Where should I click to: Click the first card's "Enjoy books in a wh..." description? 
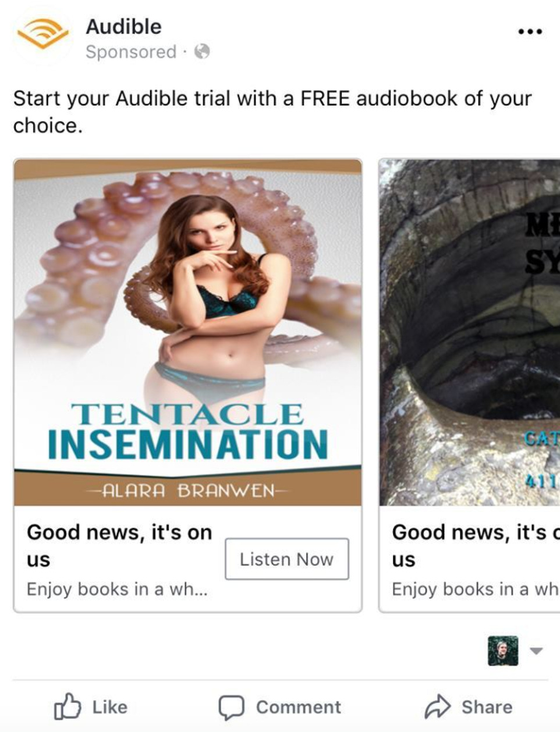(x=117, y=589)
